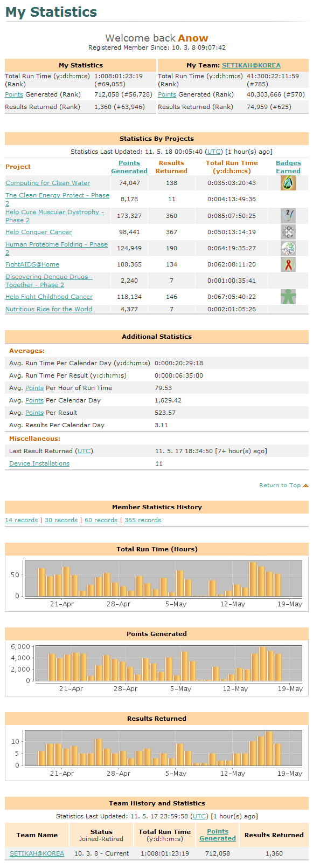Select the 79.53 average points value
This screenshot has height=868, width=313.
point(163,388)
